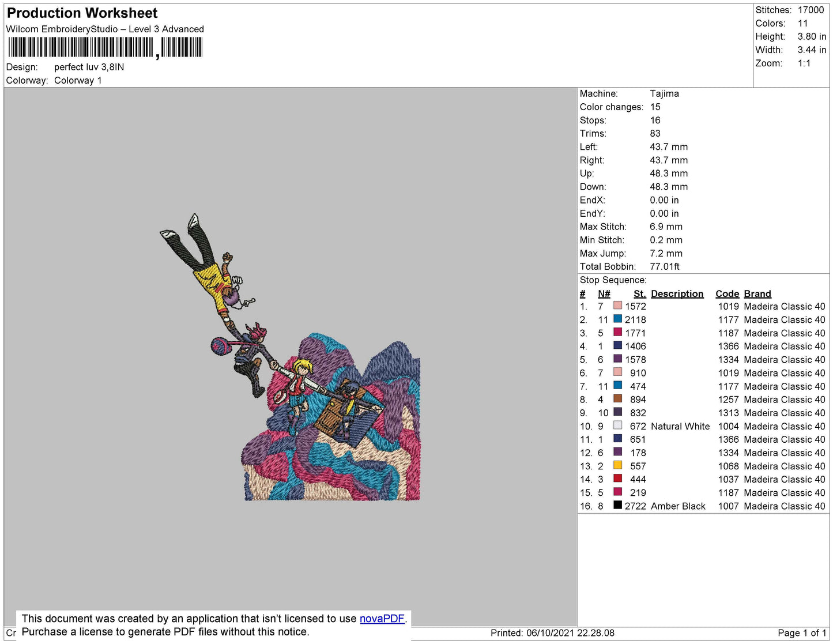The width and height of the screenshot is (833, 644).
Task: Choose the navy swatch in stop 4
Action: click(618, 345)
